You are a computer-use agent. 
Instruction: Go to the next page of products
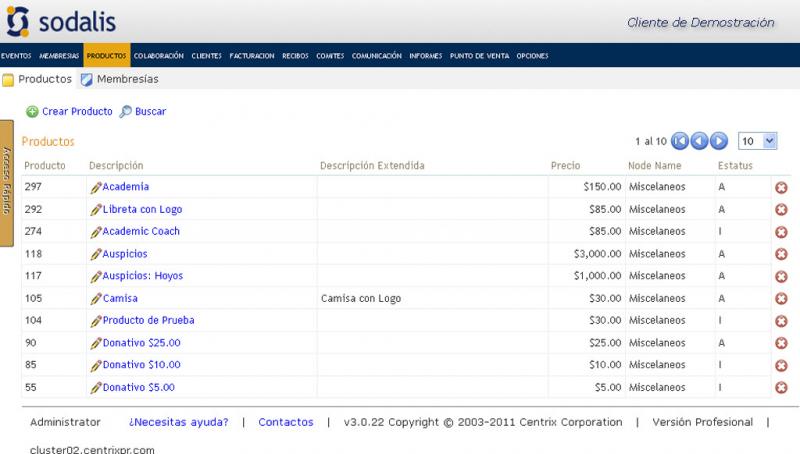tap(719, 141)
